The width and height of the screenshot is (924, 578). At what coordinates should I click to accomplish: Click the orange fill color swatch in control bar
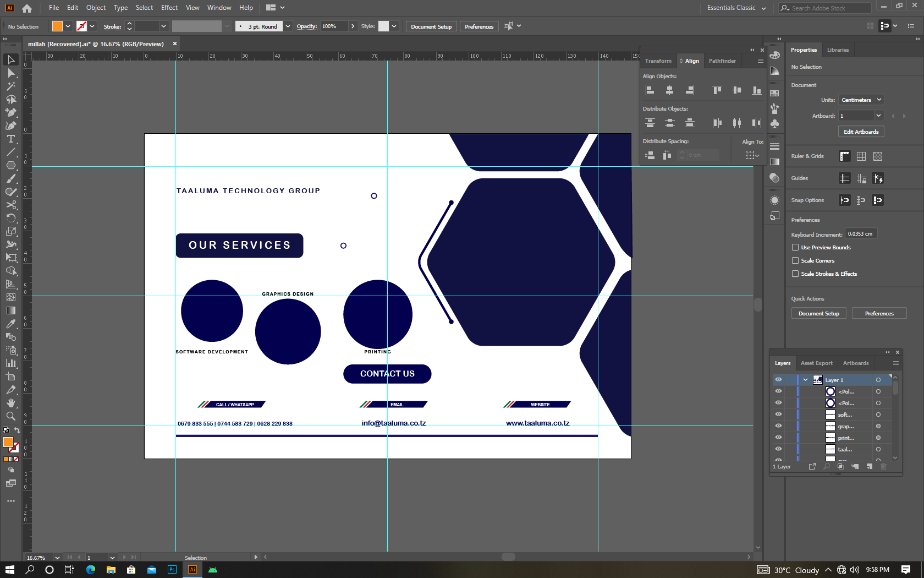tap(57, 26)
